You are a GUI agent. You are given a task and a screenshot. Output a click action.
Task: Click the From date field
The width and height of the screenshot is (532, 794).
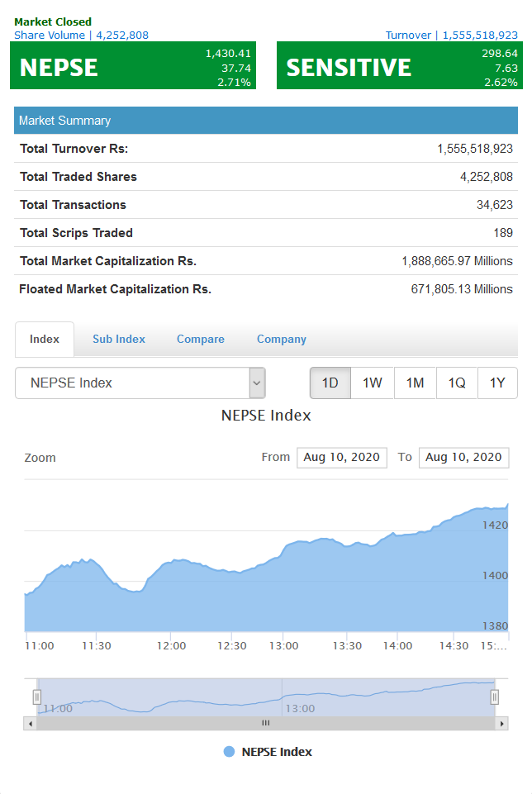pos(342,457)
